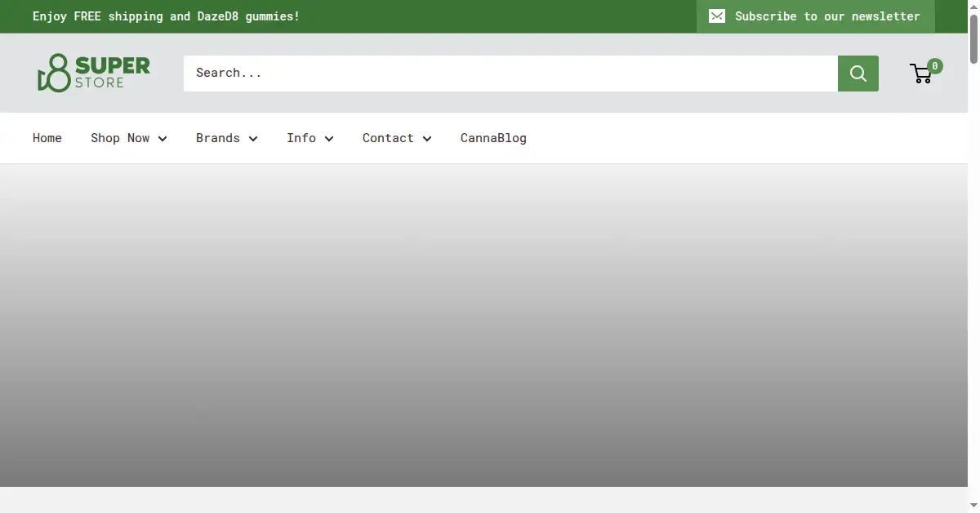Expand the Shop Now dropdown menu

click(129, 138)
